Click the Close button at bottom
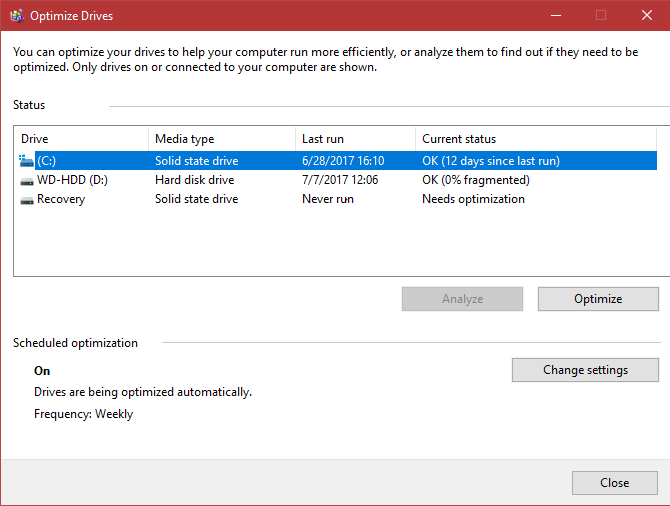This screenshot has height=506, width=670. (615, 483)
